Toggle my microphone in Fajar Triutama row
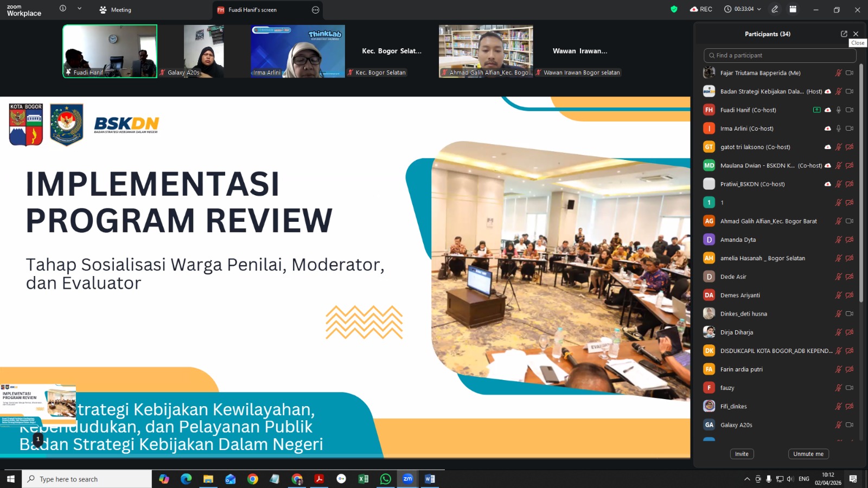Image resolution: width=868 pixels, height=488 pixels. 838,73
